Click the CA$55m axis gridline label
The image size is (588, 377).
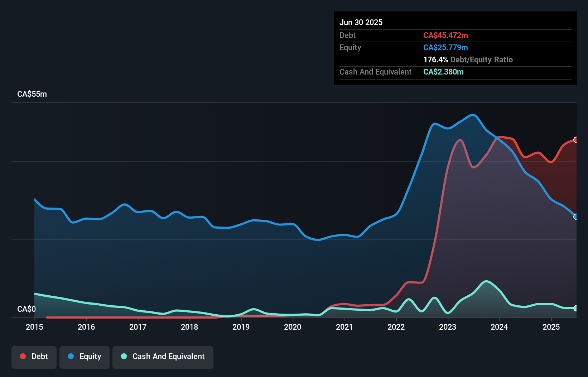(x=32, y=94)
